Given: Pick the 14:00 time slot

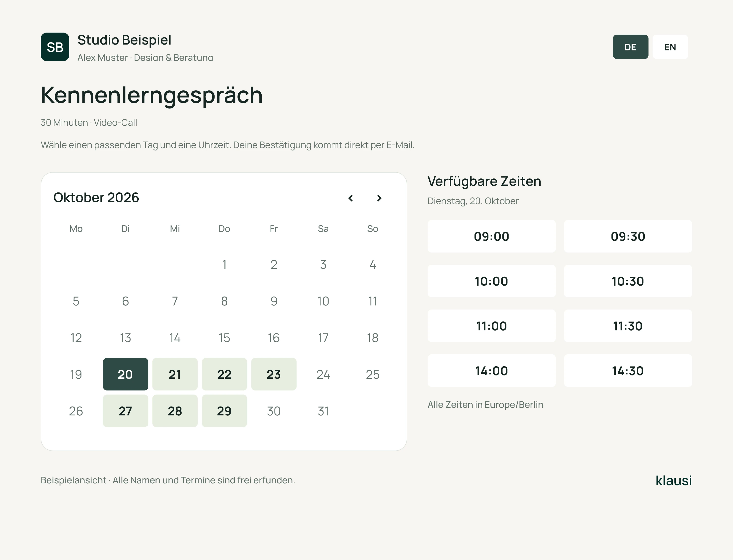Looking at the screenshot, I should coord(492,371).
